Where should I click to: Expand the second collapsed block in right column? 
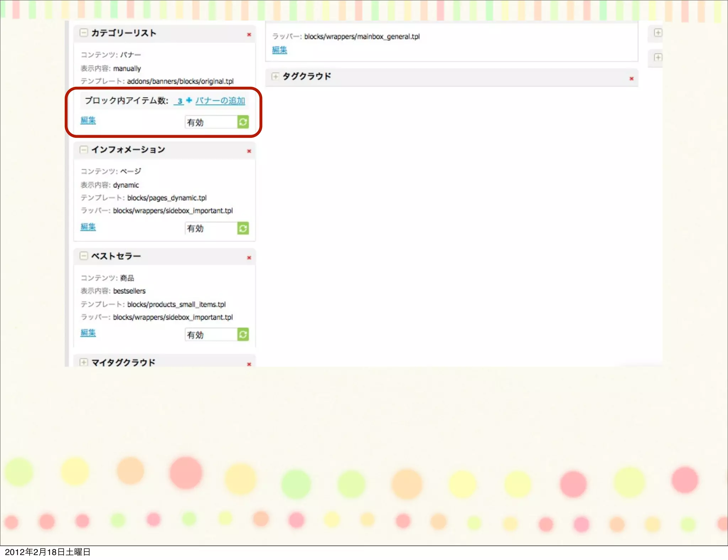pyautogui.click(x=658, y=57)
